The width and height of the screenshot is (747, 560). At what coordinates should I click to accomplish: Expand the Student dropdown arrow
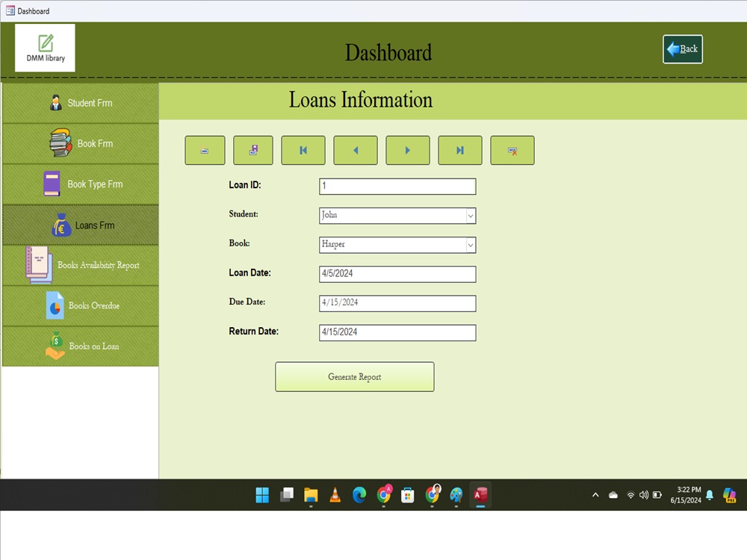[470, 216]
